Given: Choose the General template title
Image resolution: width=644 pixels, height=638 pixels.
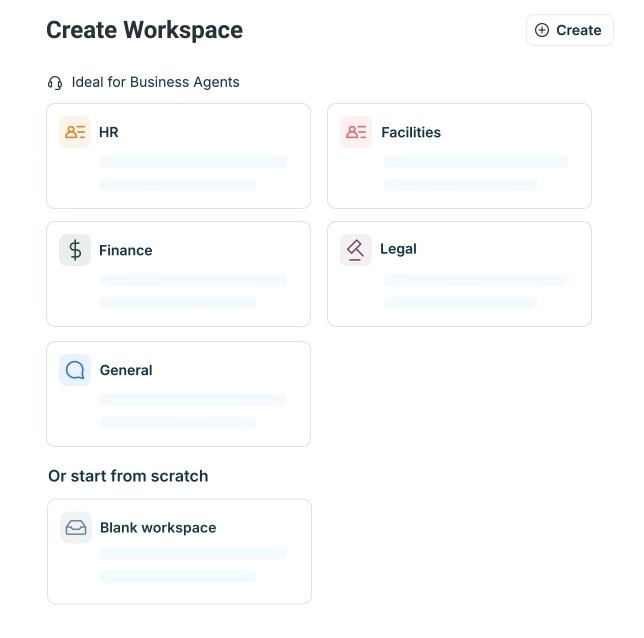Looking at the screenshot, I should coord(126,370).
